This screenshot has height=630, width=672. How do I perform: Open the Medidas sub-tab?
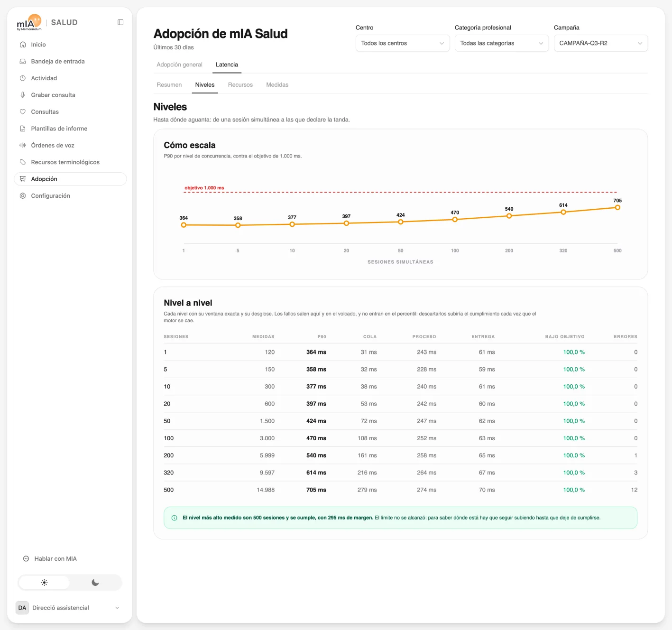tap(277, 85)
